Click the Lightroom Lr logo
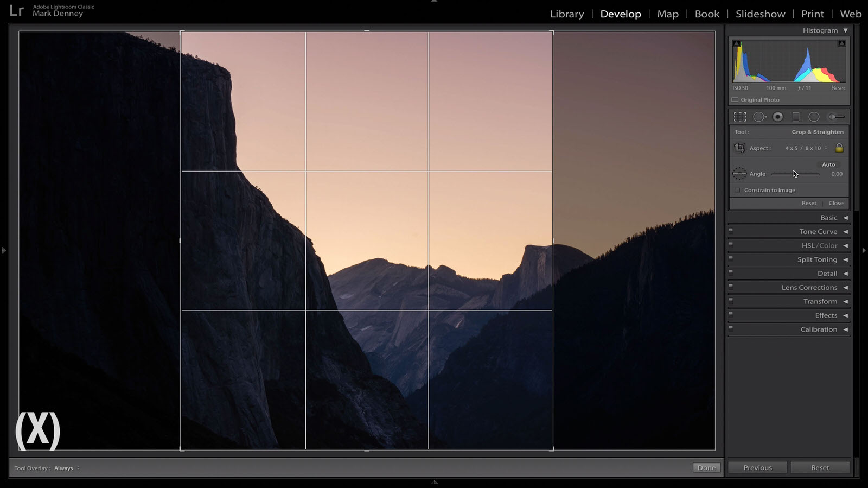Viewport: 868px width, 488px height. click(x=17, y=10)
